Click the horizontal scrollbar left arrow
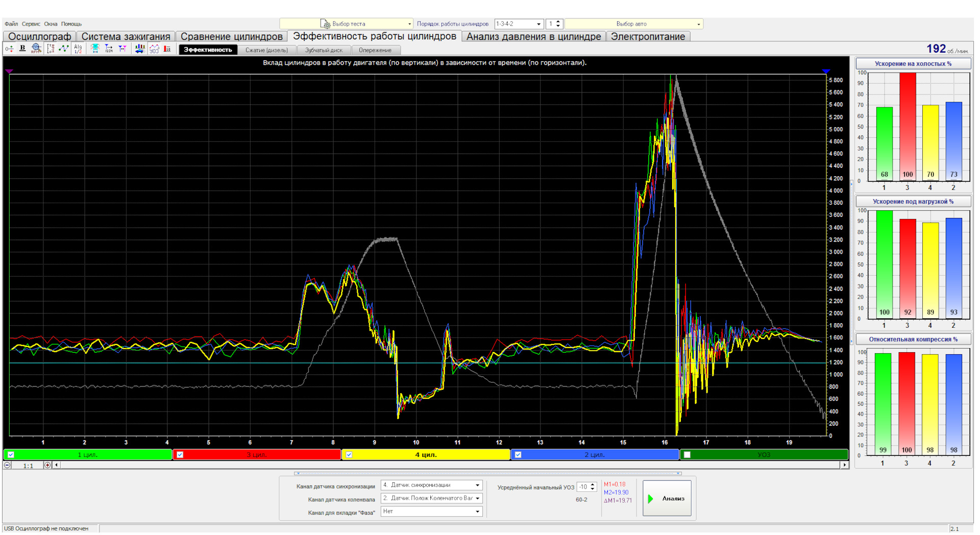This screenshot has width=980, height=535. (56, 465)
